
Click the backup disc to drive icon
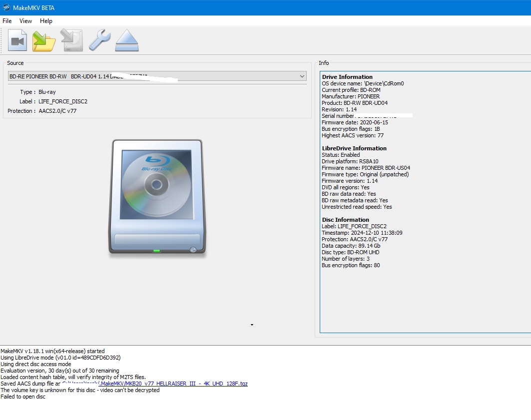pos(72,40)
